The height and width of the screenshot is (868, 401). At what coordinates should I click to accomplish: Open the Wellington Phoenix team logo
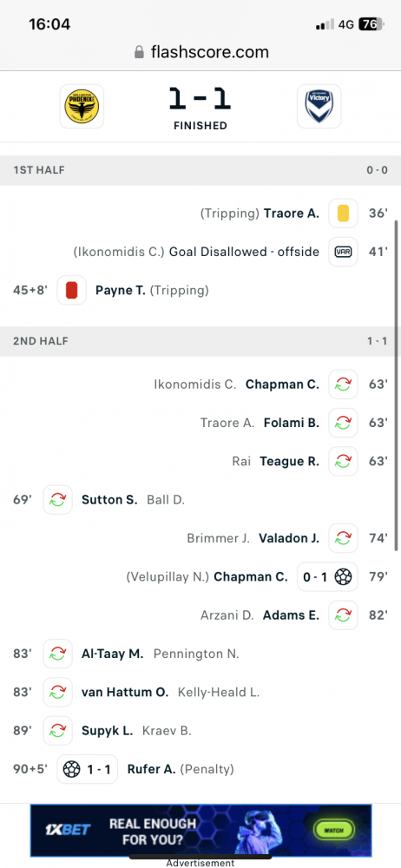[x=82, y=106]
